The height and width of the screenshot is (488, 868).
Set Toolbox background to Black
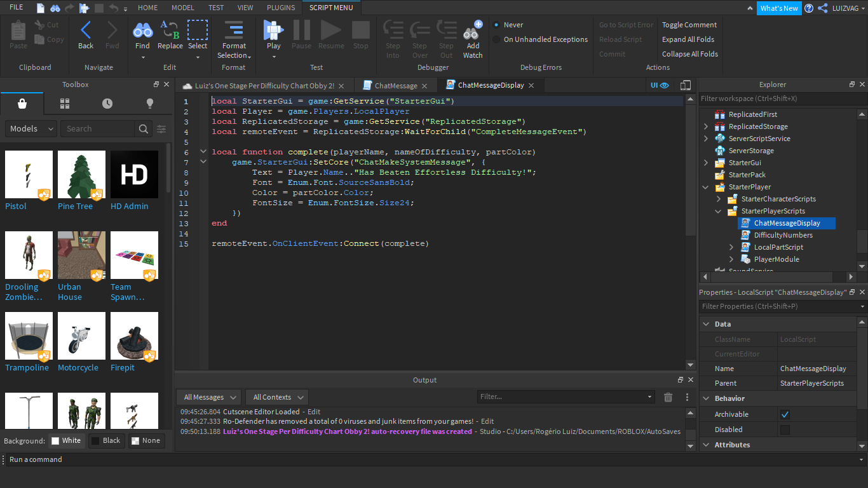click(x=105, y=440)
